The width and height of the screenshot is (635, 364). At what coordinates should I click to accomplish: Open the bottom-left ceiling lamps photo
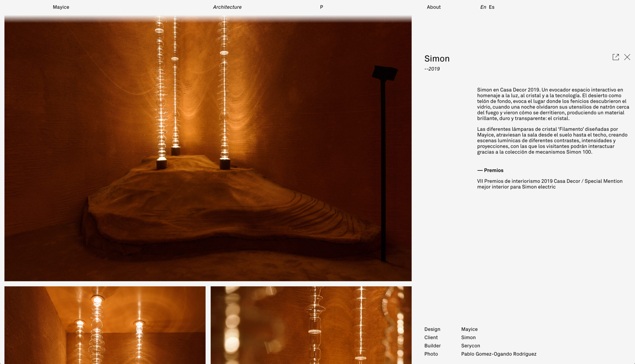coord(105,325)
